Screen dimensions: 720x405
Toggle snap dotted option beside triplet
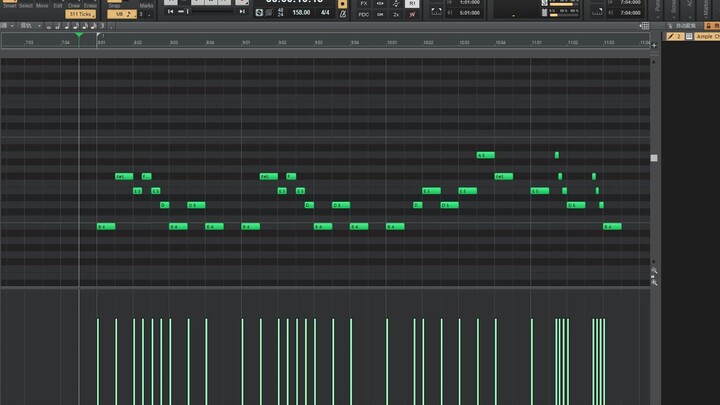pyautogui.click(x=149, y=14)
